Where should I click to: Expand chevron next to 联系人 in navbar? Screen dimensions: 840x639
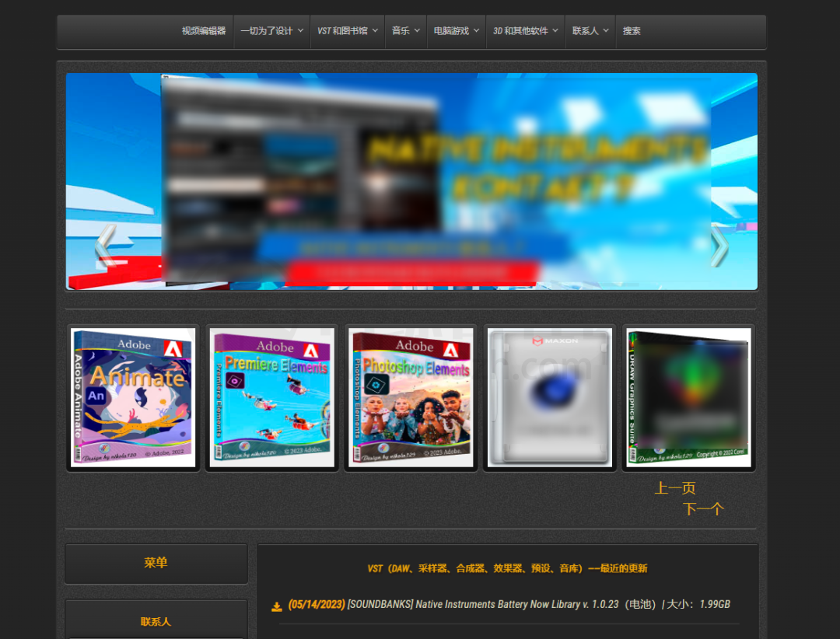click(x=606, y=30)
